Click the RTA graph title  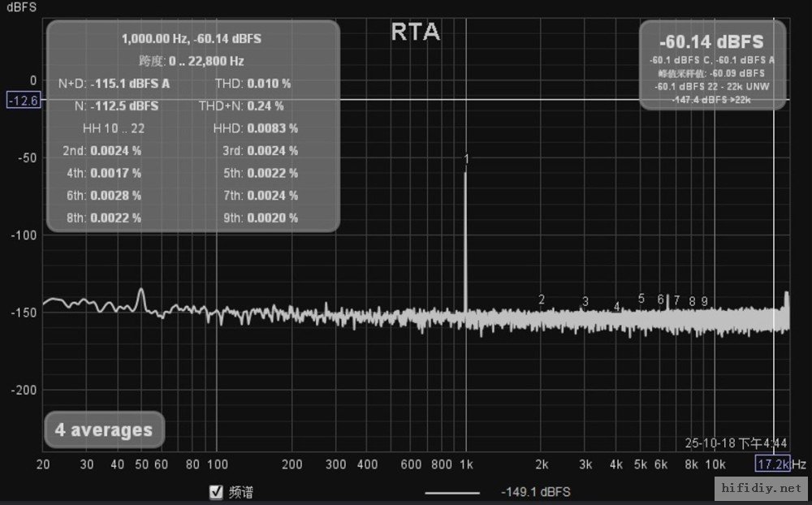(415, 32)
